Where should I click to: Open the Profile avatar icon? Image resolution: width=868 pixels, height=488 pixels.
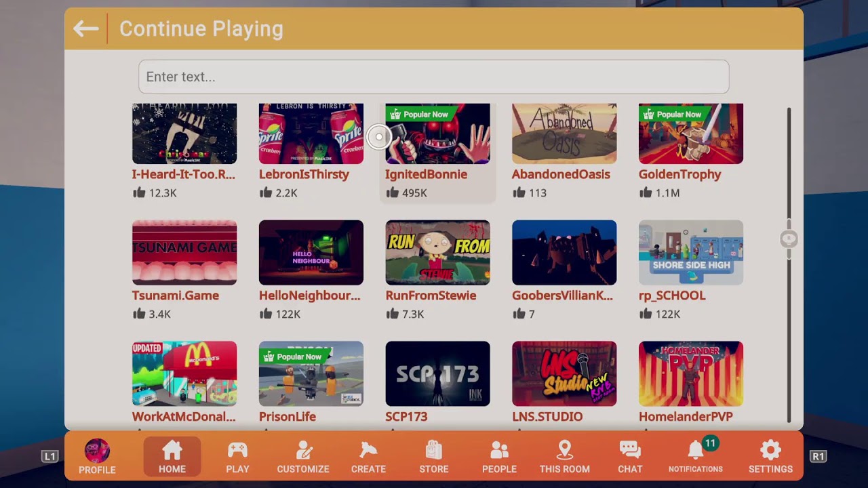(x=97, y=451)
